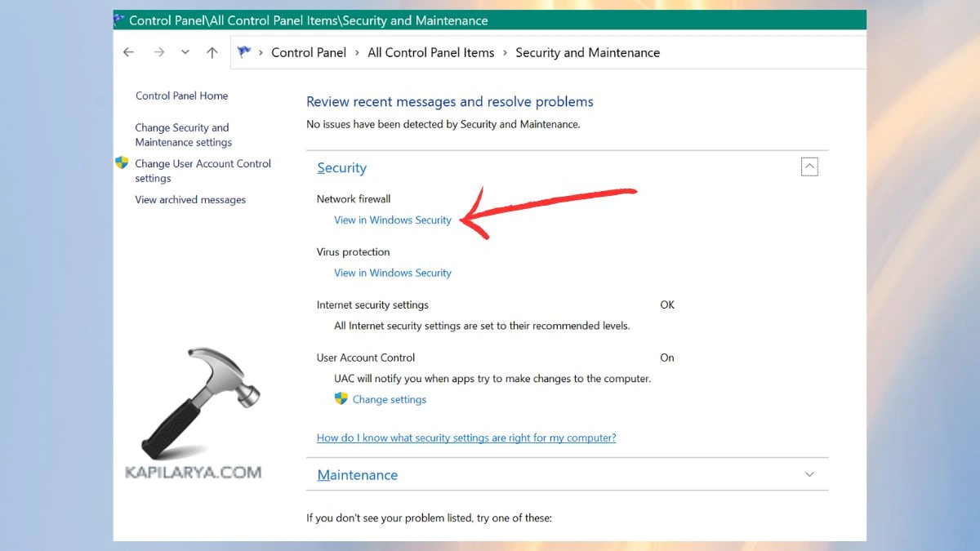Screen dimensions: 980x551
Task: Click the Security and Maintenance address bar segment
Action: pyautogui.click(x=587, y=52)
